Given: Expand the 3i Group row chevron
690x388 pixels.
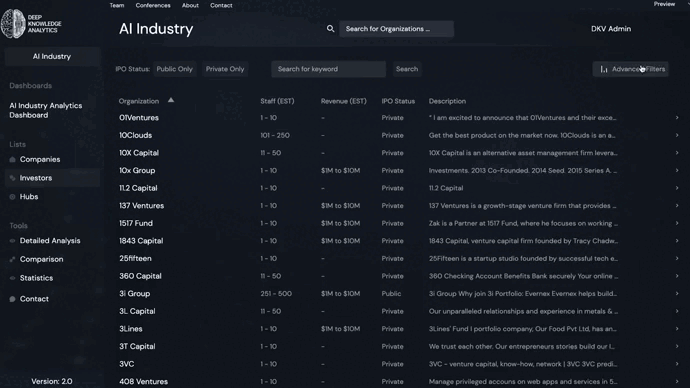Looking at the screenshot, I should coord(677,293).
